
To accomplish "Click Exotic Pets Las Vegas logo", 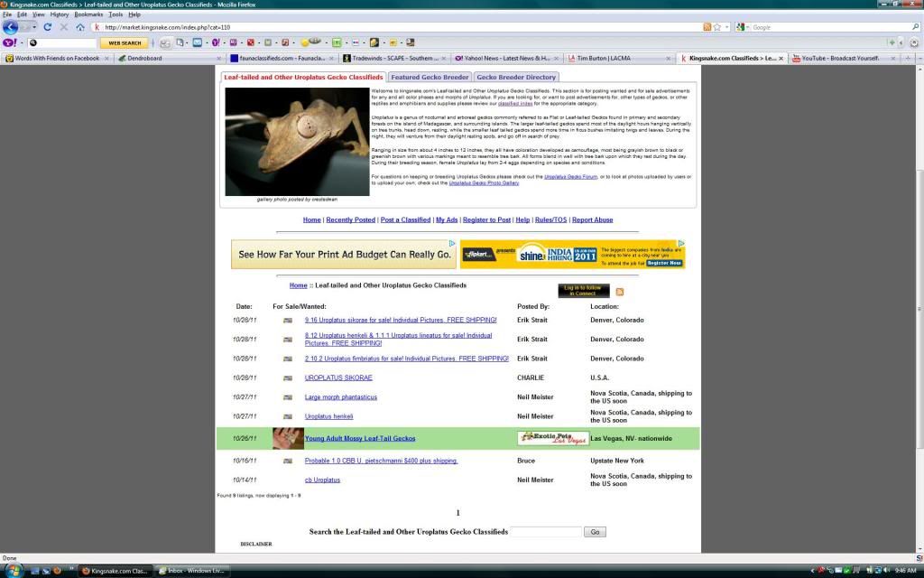I will [x=553, y=438].
